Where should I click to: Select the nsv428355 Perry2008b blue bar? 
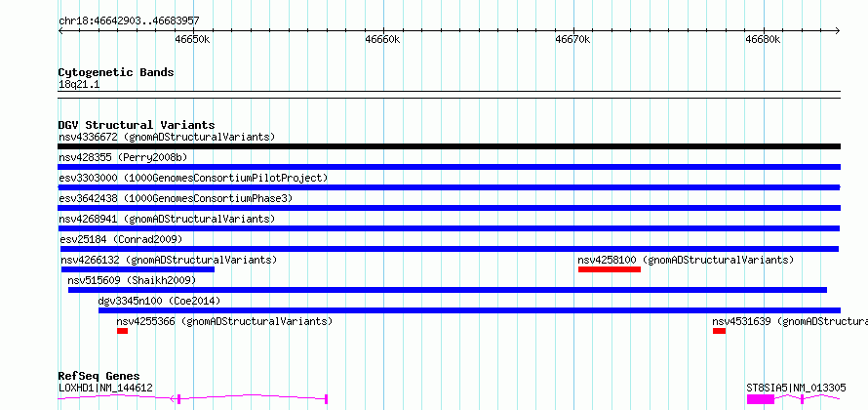[449, 167]
